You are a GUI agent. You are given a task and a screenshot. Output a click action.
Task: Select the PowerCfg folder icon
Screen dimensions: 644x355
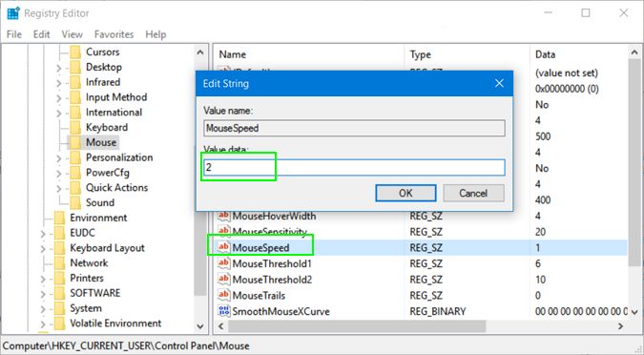75,173
